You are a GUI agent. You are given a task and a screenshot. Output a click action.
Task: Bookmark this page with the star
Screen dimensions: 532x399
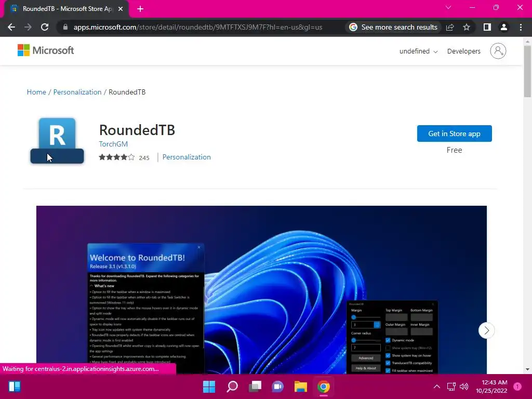(467, 27)
